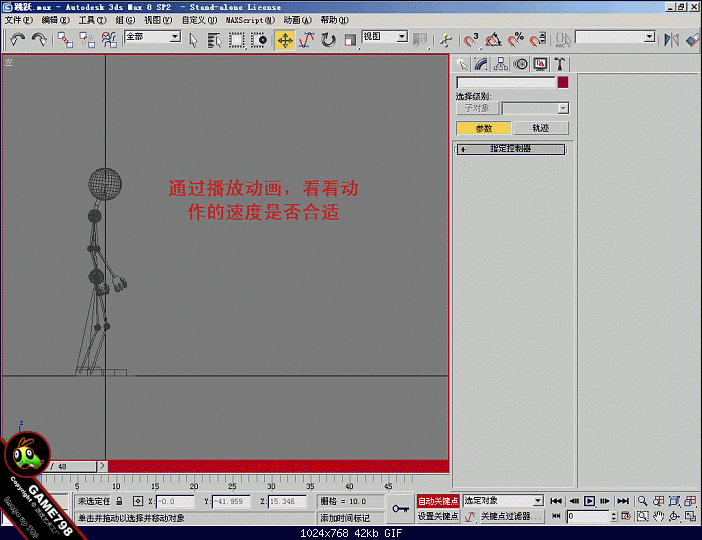Click the 设置关键点 button
The height and width of the screenshot is (540, 702).
[438, 516]
